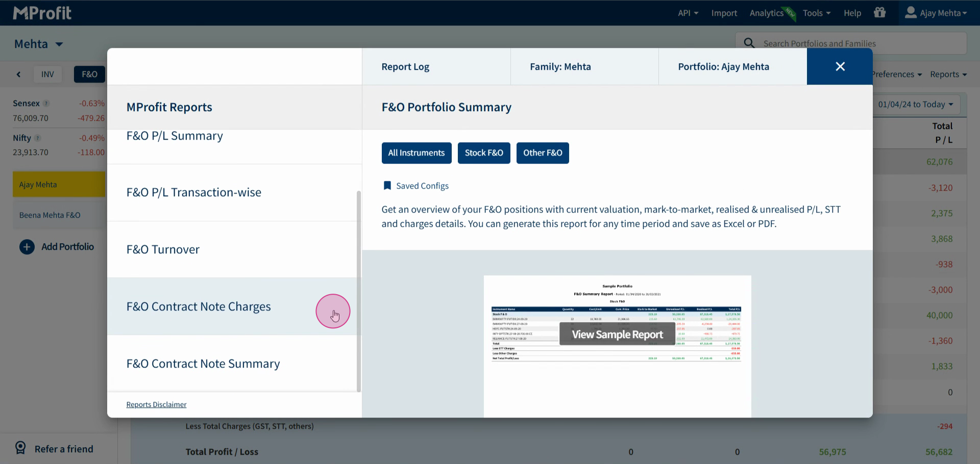Open the Preferences dropdown
This screenshot has height=464, width=980.
[x=897, y=74]
